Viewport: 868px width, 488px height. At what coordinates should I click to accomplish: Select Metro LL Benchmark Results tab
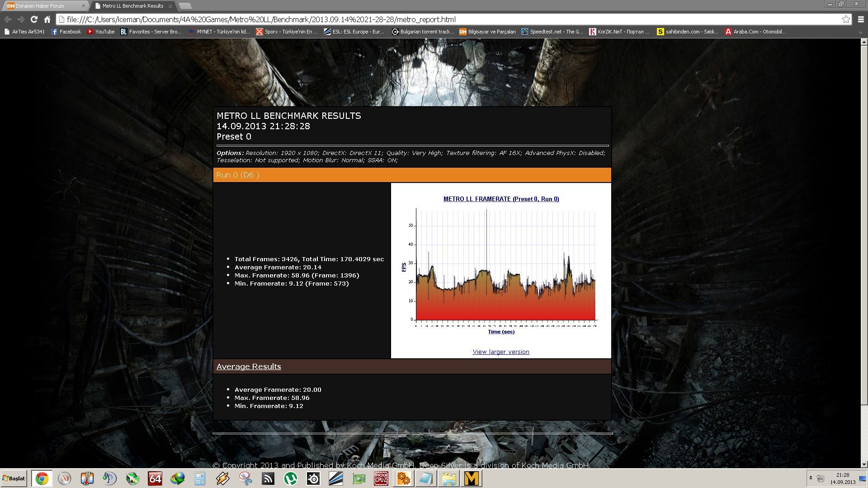[x=132, y=6]
